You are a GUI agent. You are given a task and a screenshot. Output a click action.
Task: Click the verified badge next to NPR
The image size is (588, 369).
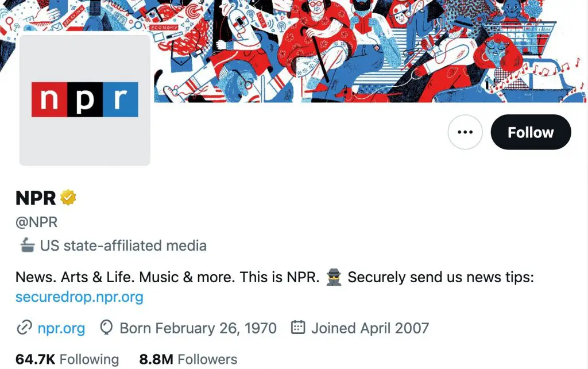(67, 198)
